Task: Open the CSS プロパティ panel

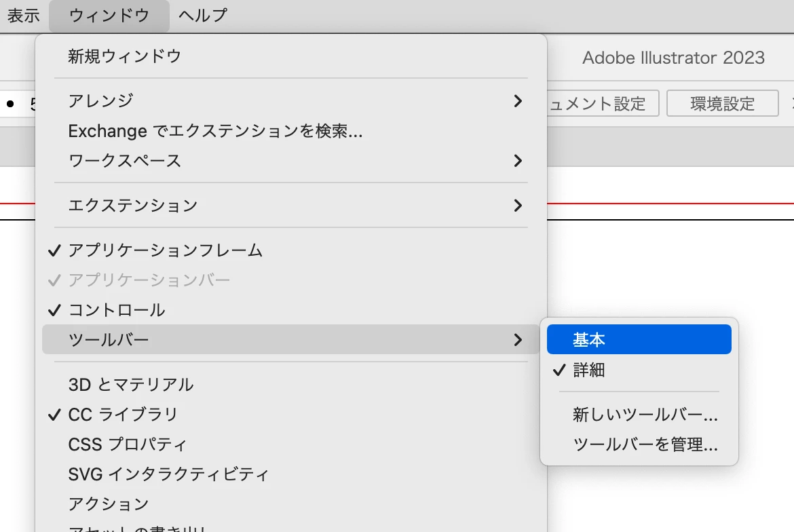Action: point(290,444)
